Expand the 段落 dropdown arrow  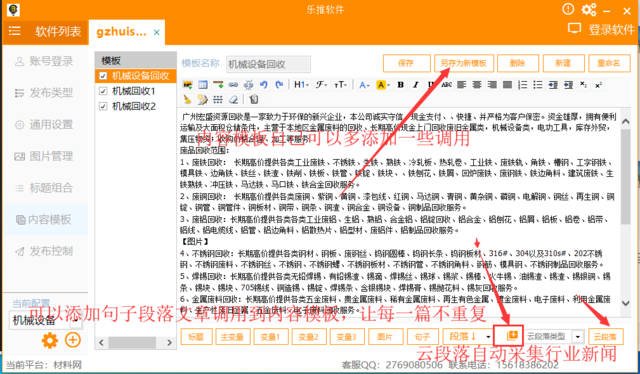point(488,337)
